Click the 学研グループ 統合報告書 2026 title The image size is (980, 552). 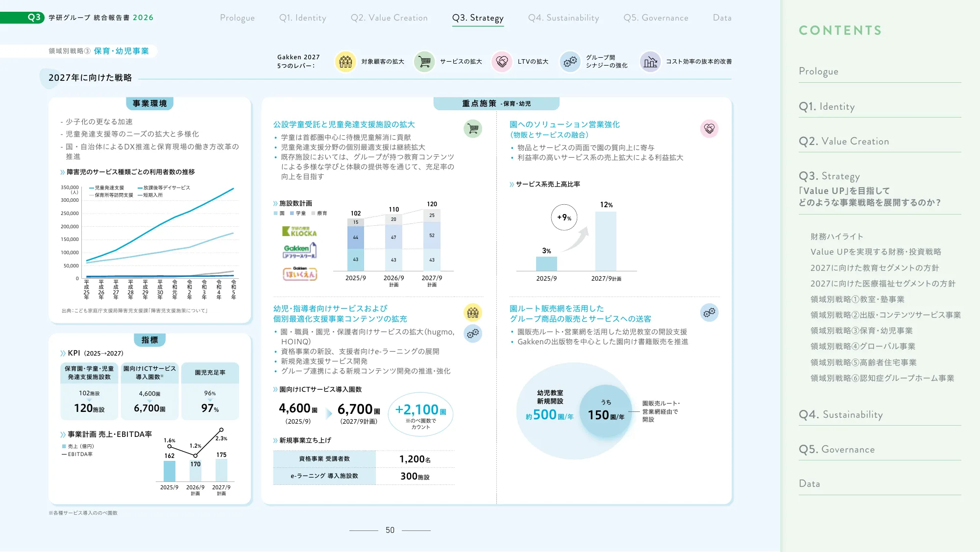tap(101, 18)
